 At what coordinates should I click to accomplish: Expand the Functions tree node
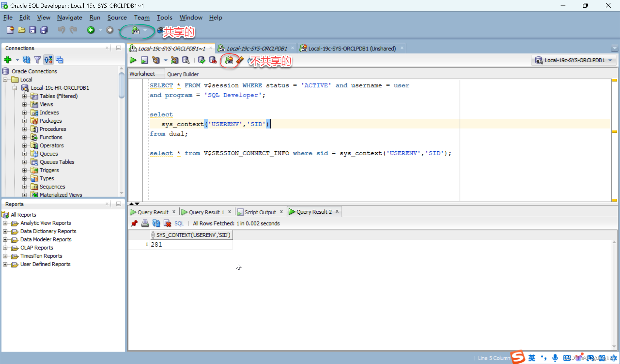click(24, 137)
